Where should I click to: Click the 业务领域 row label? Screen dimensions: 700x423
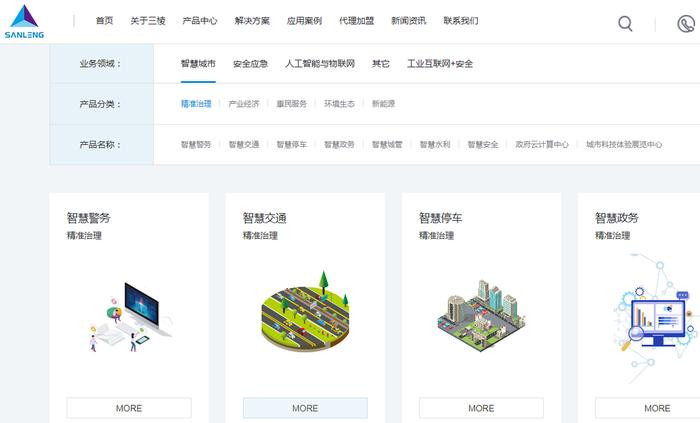coord(100,63)
